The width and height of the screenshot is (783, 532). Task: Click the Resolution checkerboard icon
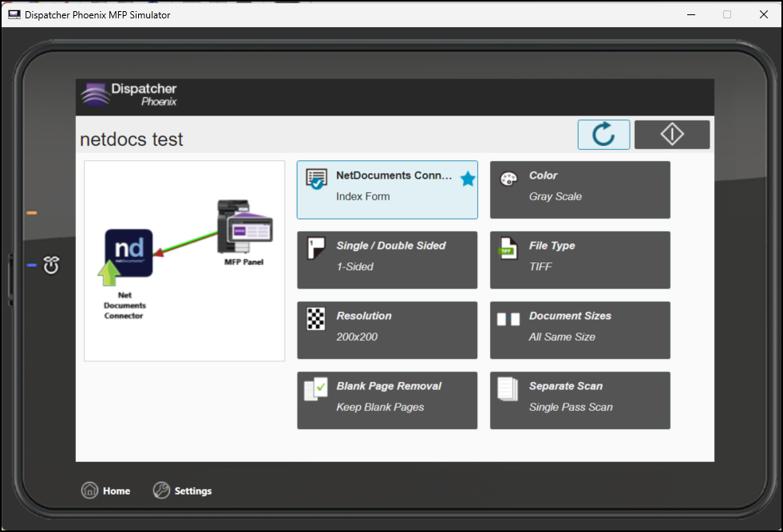(315, 318)
